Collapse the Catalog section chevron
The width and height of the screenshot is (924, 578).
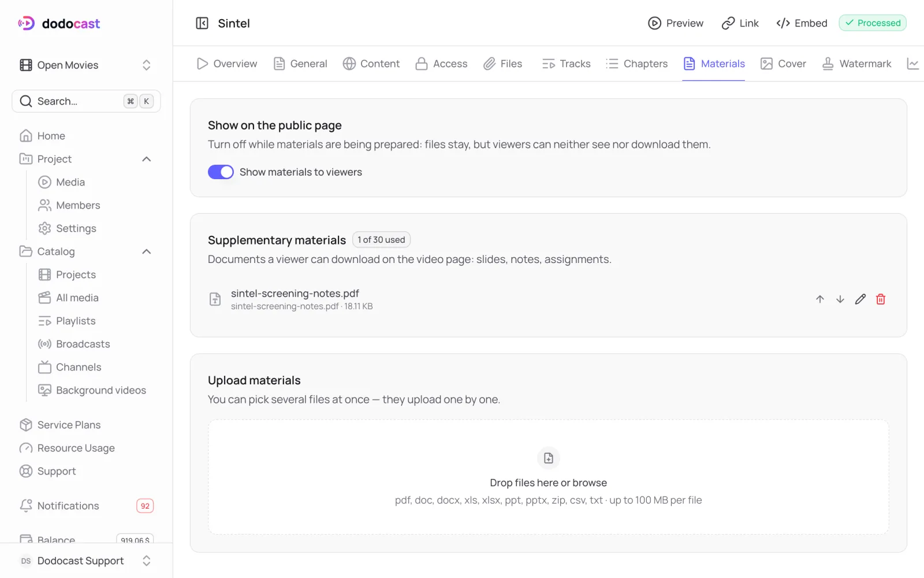point(147,251)
